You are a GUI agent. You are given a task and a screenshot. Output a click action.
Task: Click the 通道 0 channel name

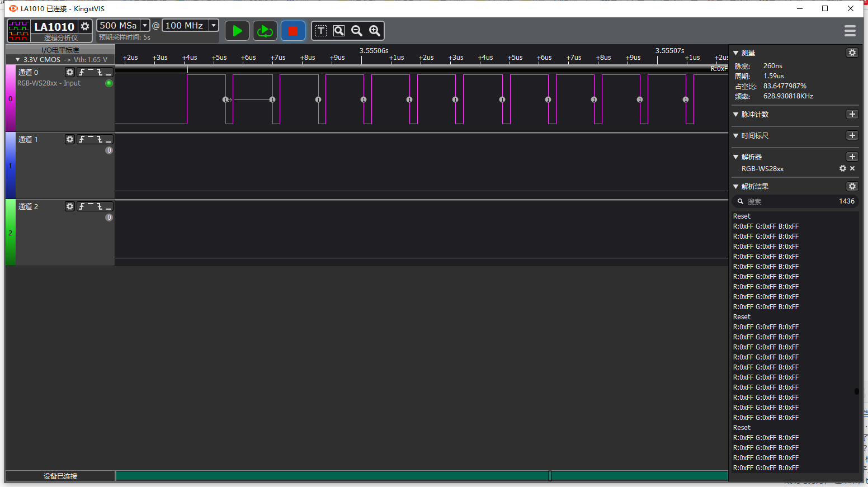[28, 72]
